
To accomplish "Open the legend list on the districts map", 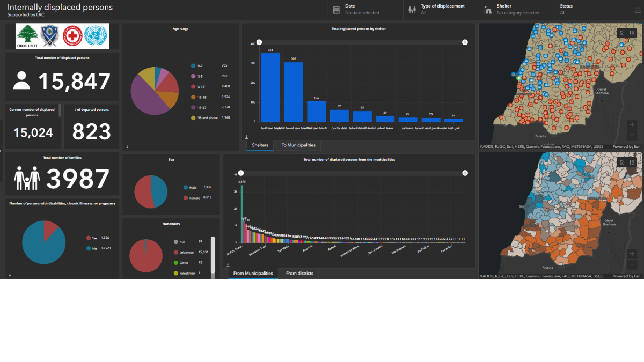I will (x=632, y=162).
